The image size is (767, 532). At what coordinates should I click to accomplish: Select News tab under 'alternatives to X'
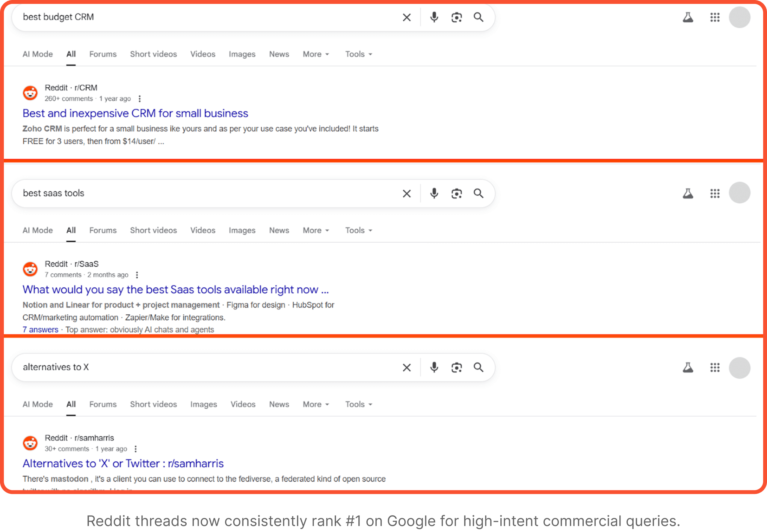coord(279,404)
